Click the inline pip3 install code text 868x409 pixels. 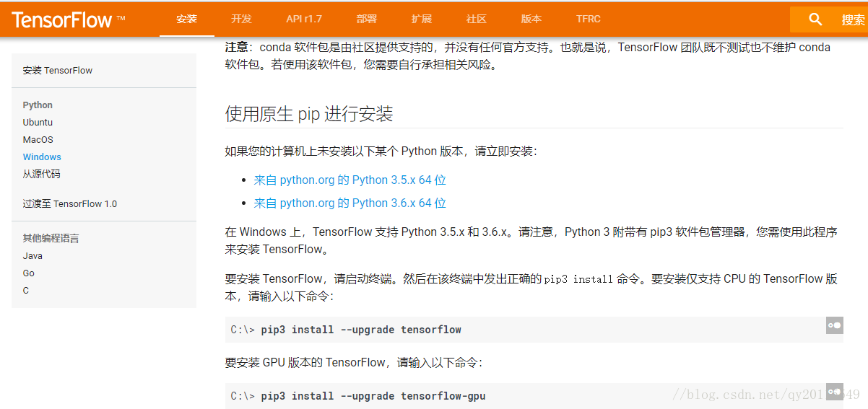(x=578, y=279)
